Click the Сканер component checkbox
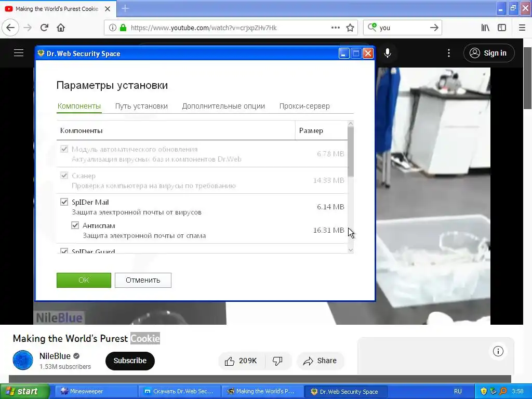The height and width of the screenshot is (399, 532). click(x=64, y=176)
